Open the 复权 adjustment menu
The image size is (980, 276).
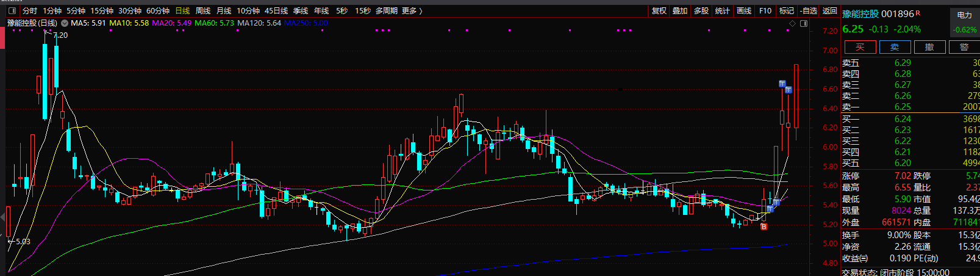pyautogui.click(x=659, y=11)
